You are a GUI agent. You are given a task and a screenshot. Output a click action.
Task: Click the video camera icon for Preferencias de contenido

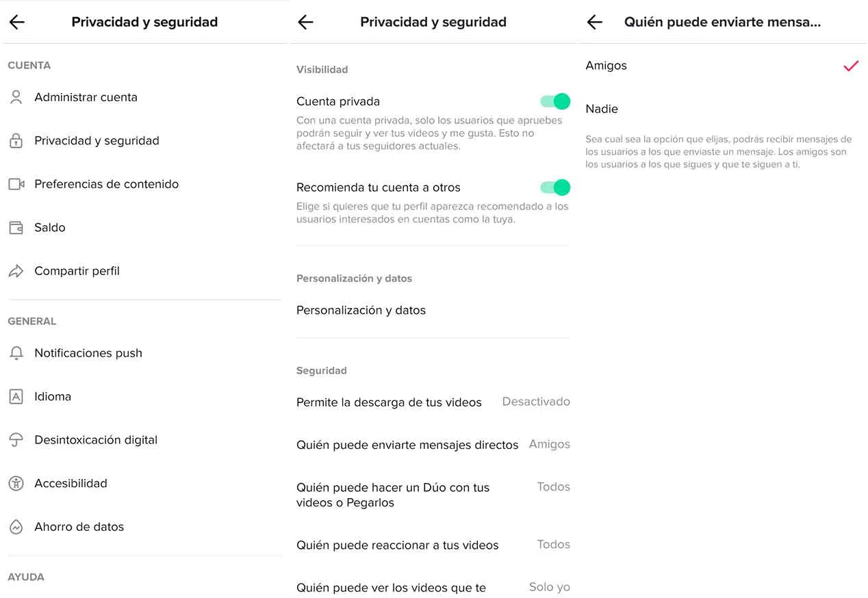coord(16,184)
